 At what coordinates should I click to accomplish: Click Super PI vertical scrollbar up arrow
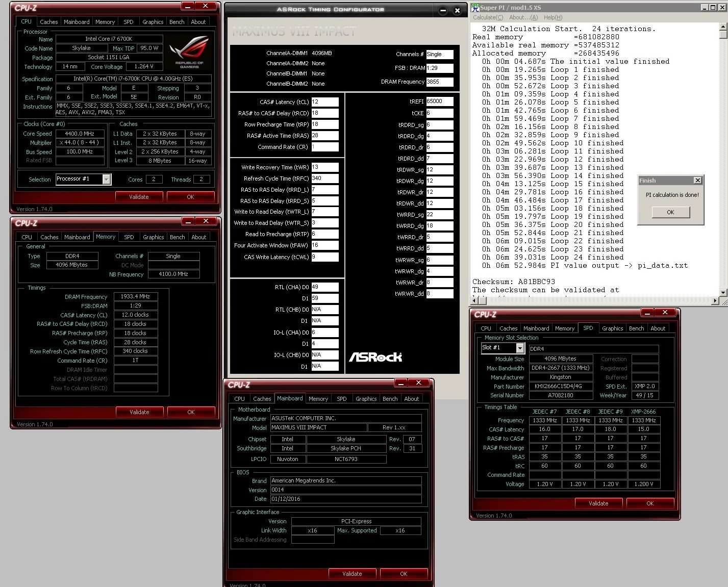point(723,26)
